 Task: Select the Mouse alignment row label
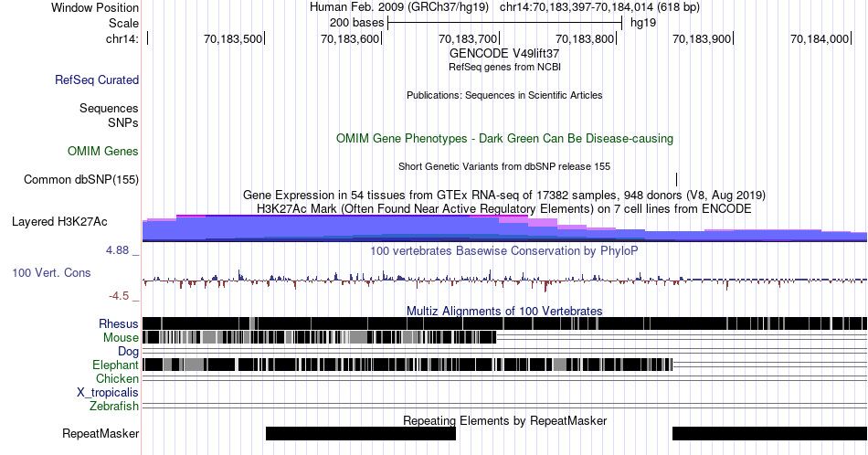(x=121, y=337)
